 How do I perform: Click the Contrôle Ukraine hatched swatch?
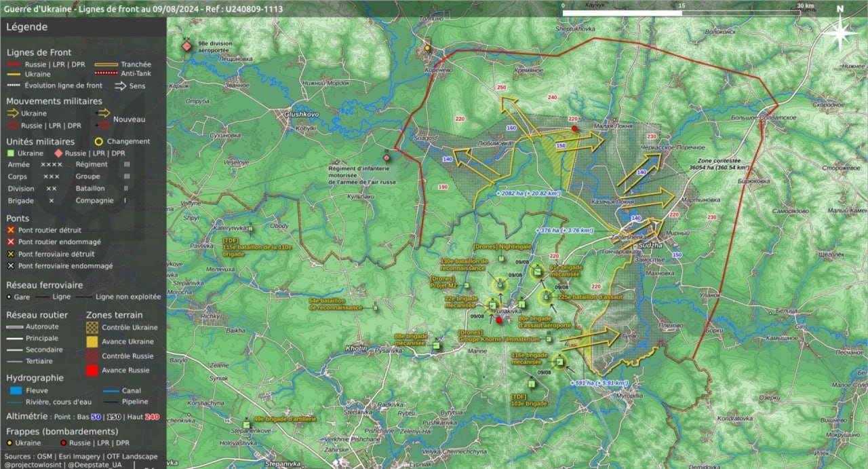point(92,327)
